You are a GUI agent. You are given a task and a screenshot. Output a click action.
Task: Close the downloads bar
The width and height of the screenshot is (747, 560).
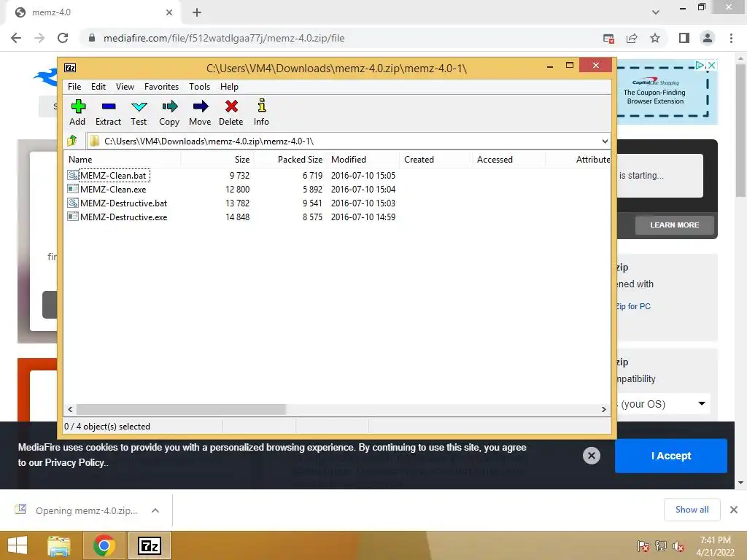click(734, 510)
